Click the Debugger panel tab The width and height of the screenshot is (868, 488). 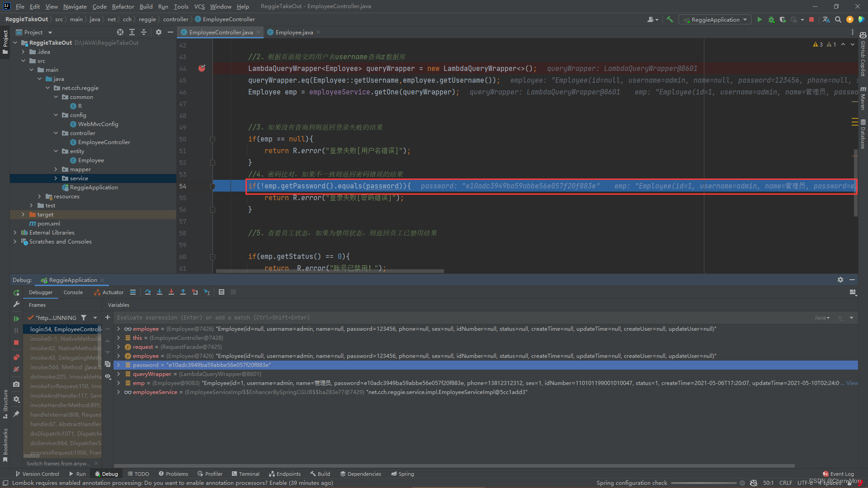pyautogui.click(x=40, y=292)
